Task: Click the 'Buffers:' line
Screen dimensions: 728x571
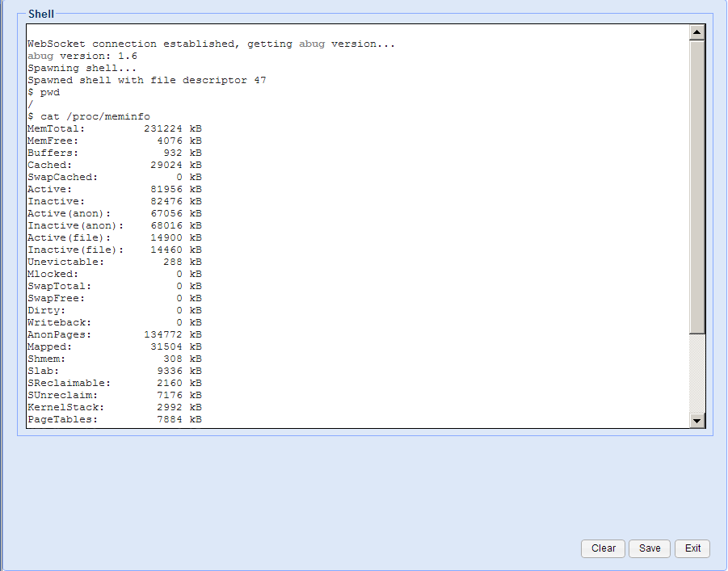Action: [x=115, y=153]
